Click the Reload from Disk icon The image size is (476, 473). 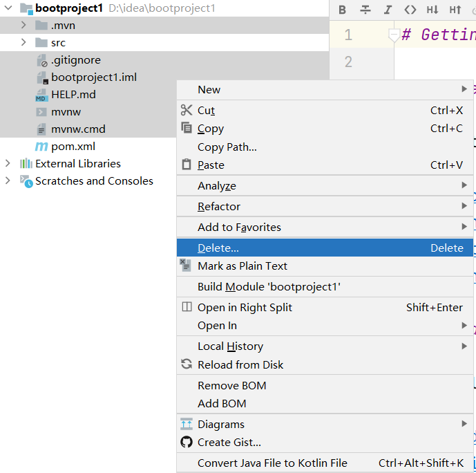click(186, 364)
